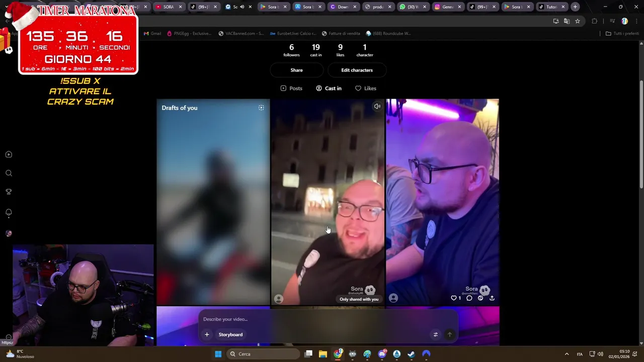The height and width of the screenshot is (362, 644).
Task: Open the explore icon in Sora sidebar
Action: coord(9,154)
